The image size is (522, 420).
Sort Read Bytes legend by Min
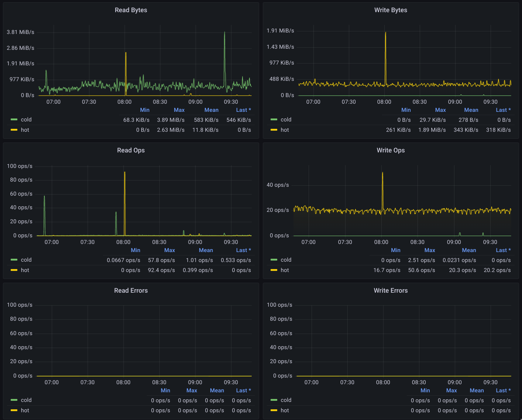tap(145, 110)
